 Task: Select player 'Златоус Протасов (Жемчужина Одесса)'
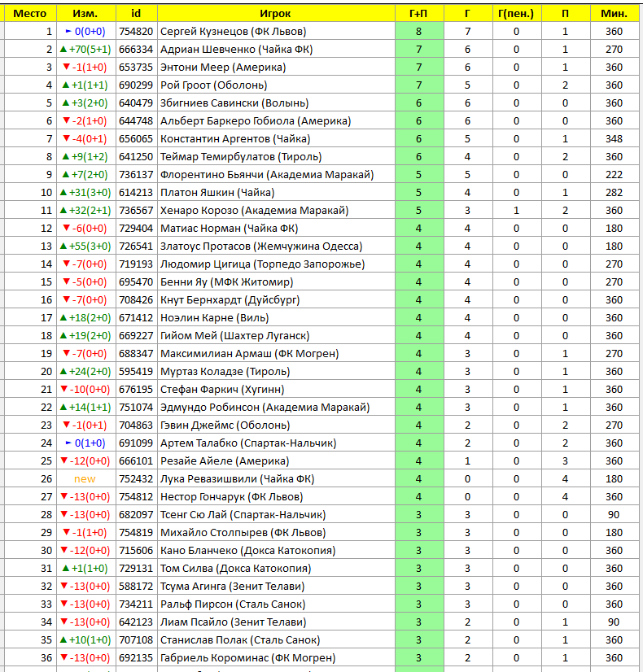point(276,246)
